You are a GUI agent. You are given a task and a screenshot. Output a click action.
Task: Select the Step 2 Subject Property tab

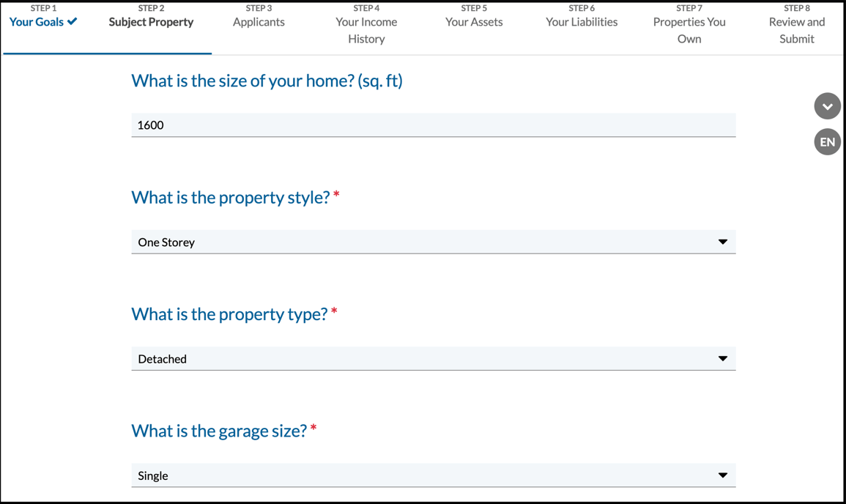tap(151, 22)
